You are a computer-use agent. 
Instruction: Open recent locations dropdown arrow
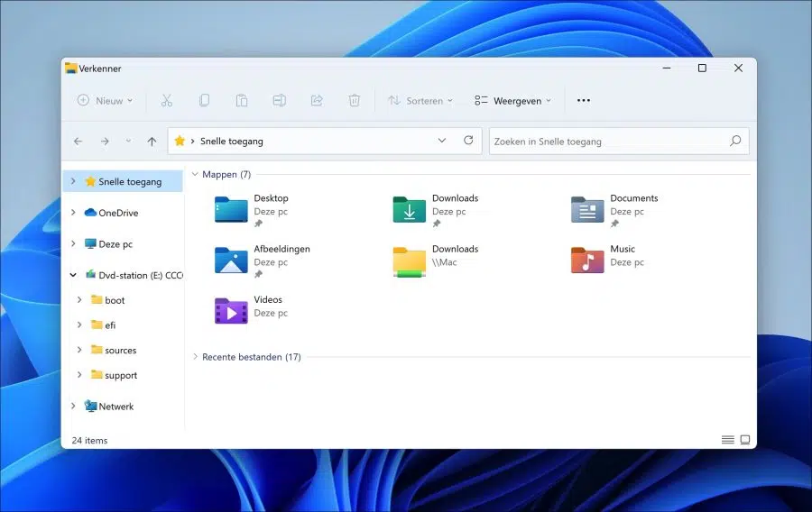click(128, 142)
